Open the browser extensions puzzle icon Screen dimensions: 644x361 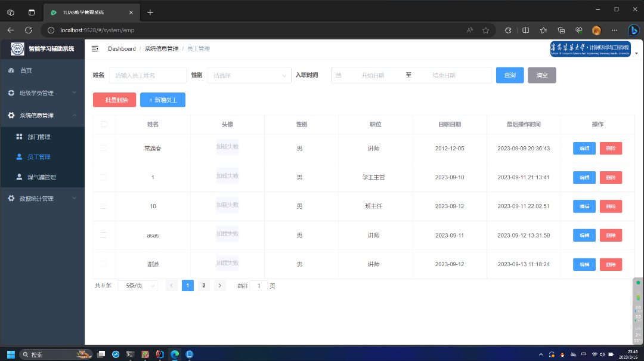click(508, 30)
